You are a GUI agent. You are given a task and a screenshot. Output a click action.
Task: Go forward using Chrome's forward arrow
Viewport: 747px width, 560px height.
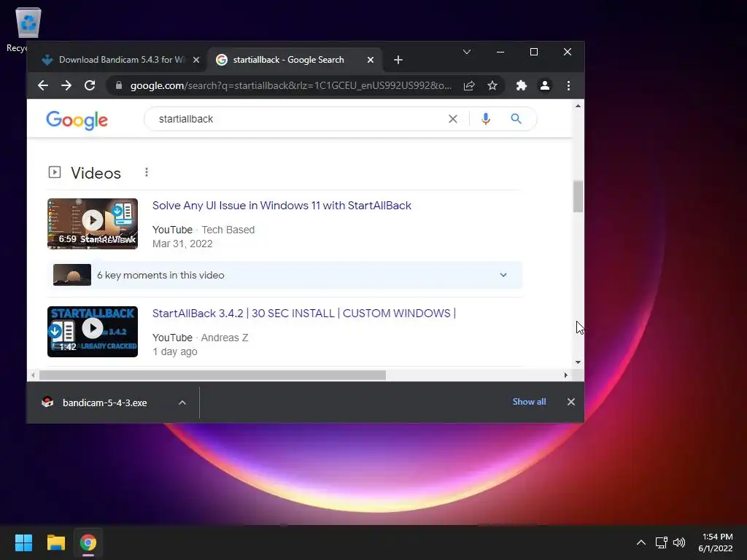click(66, 86)
